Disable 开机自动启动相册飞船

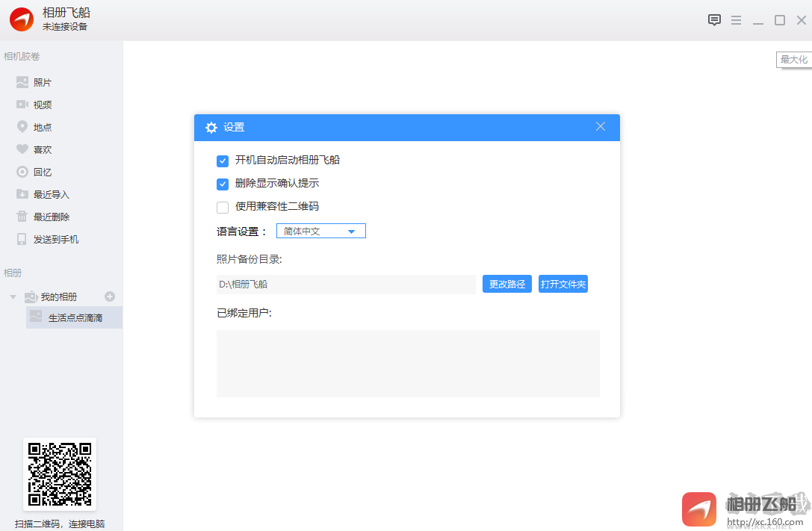point(223,161)
